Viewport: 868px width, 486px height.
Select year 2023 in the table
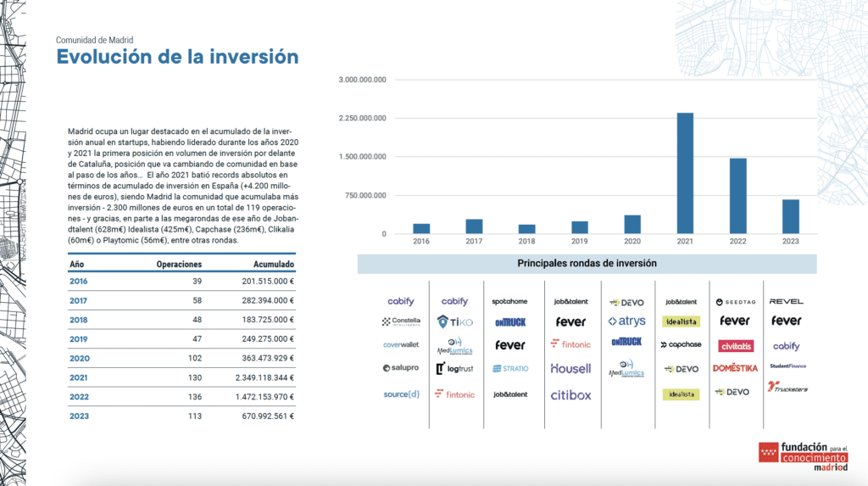point(79,416)
